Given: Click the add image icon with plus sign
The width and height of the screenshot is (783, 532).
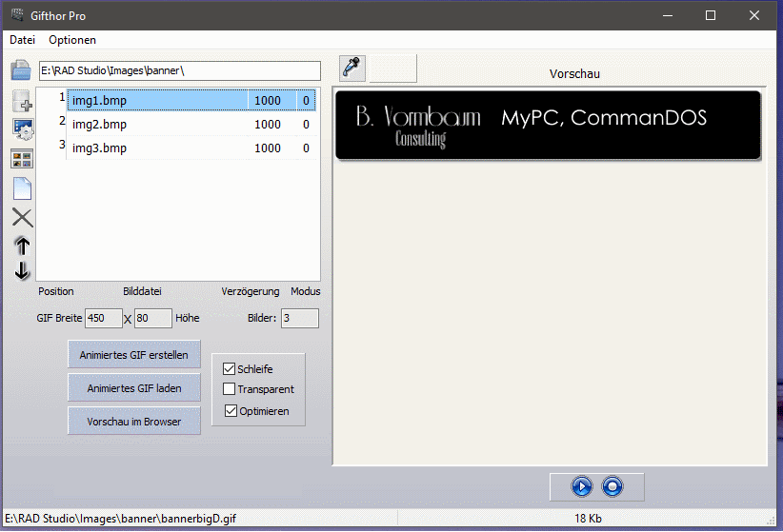Looking at the screenshot, I should 22,101.
